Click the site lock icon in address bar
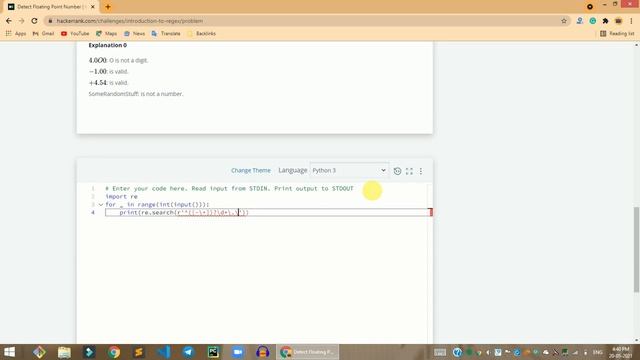640x360 pixels. (50, 21)
